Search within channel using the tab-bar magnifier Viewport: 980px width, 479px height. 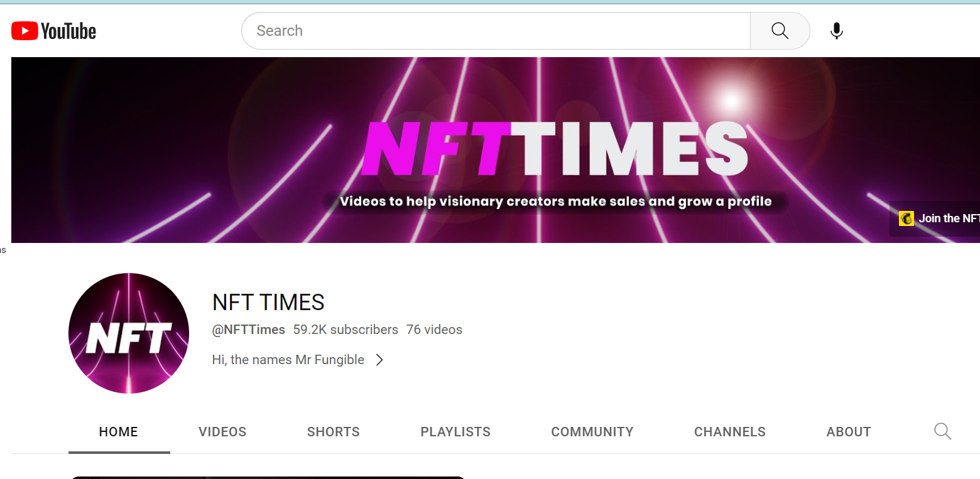(942, 431)
